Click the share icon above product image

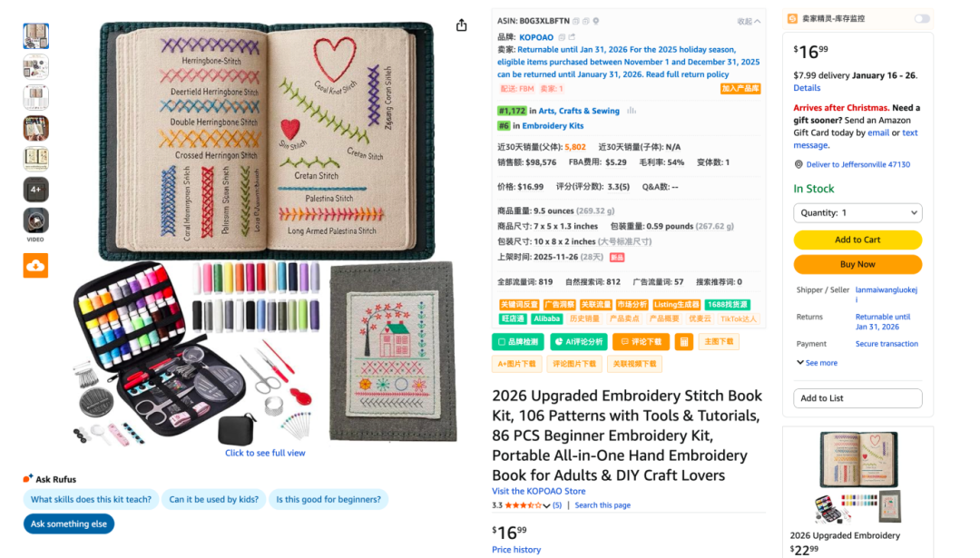pyautogui.click(x=461, y=25)
